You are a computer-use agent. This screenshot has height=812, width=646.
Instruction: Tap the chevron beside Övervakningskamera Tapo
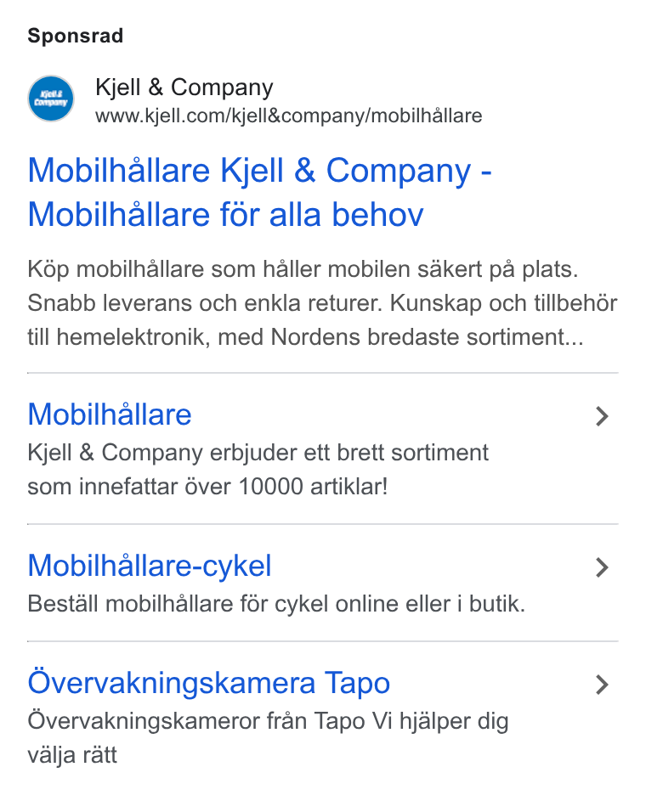[x=602, y=685]
